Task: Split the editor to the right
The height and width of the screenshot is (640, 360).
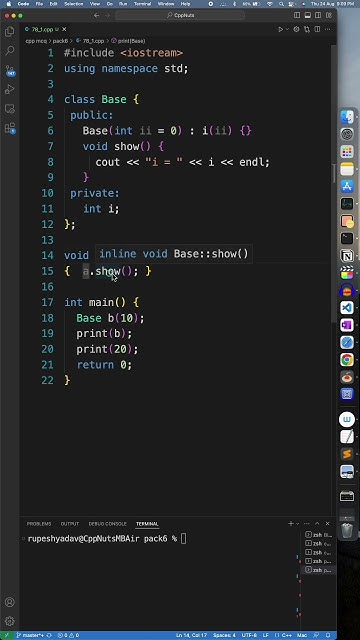Action: 317,29
